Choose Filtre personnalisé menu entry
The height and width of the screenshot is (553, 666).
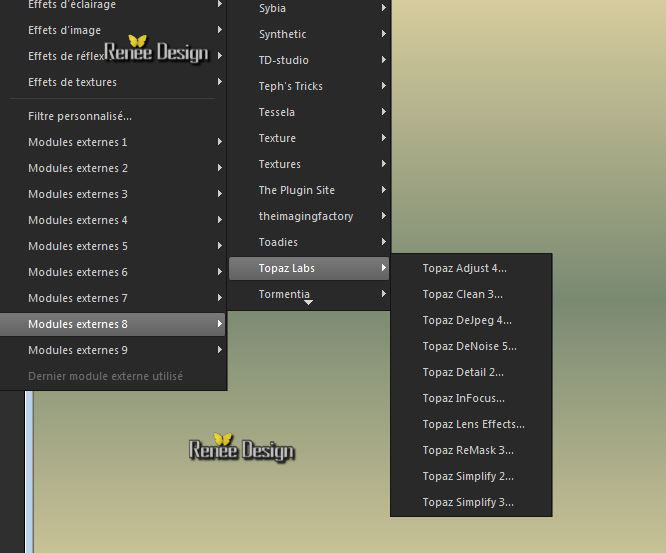[x=113, y=116]
